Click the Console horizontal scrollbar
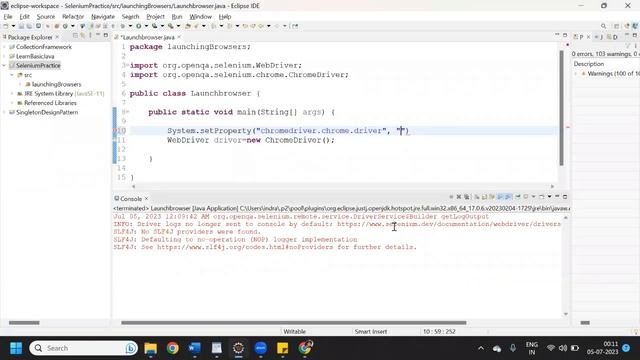Screen dimensions: 640x360 click(x=293, y=323)
